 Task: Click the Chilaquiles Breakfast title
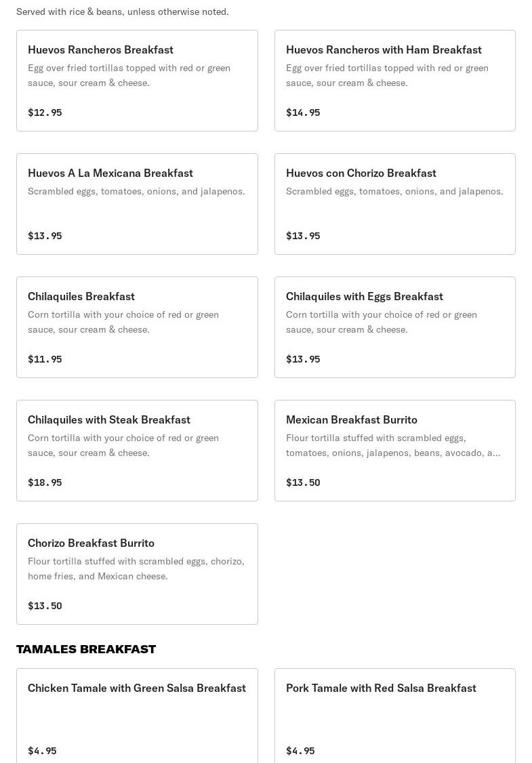tap(81, 296)
